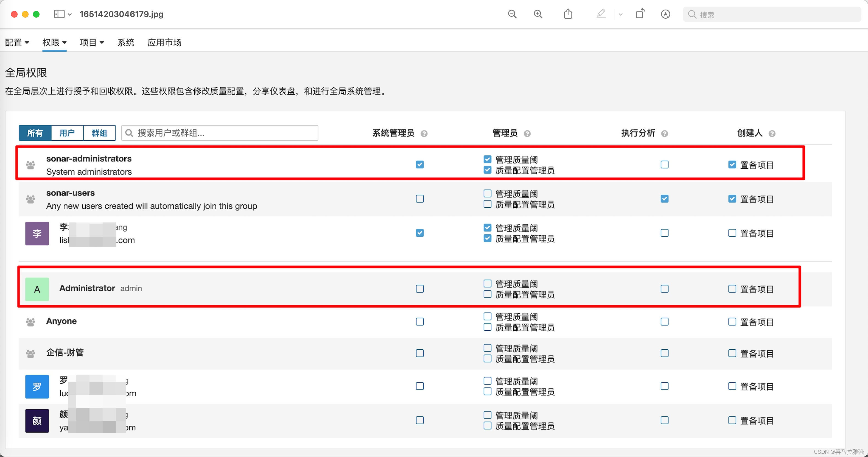Click help icon next to 管理员
The image size is (868, 457).
pos(527,134)
